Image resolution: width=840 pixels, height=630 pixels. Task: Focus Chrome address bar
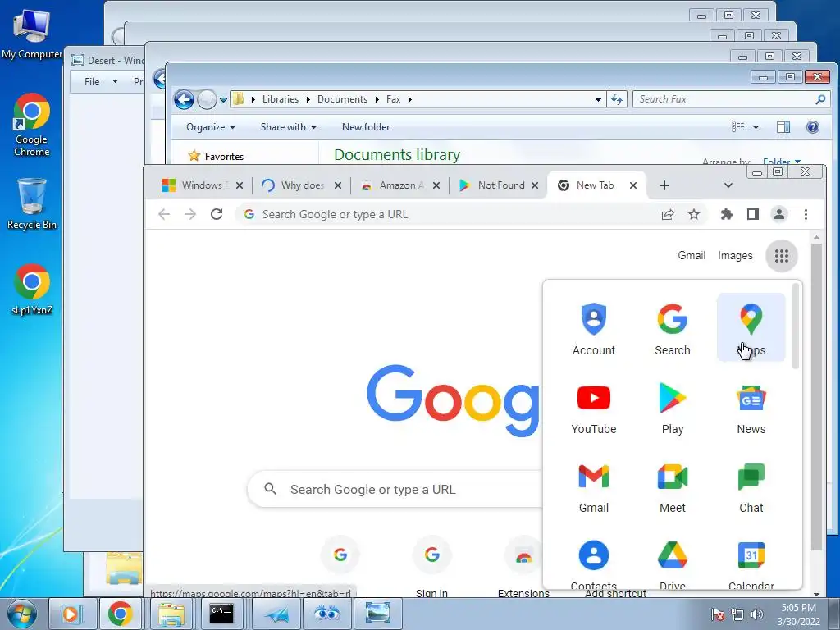[450, 214]
